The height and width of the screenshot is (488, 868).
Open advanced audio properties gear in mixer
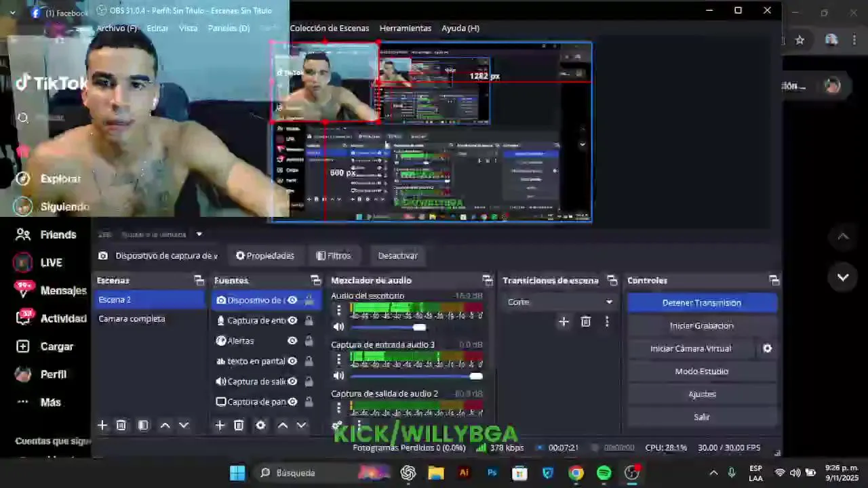337,426
